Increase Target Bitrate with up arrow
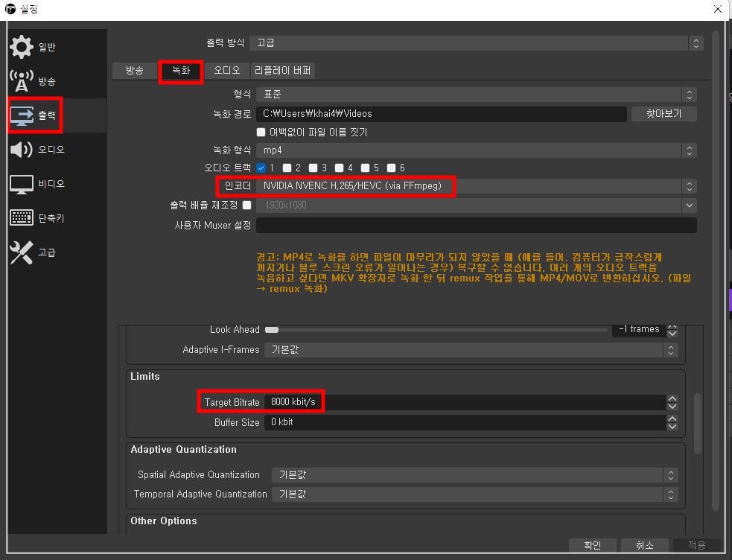 click(672, 398)
